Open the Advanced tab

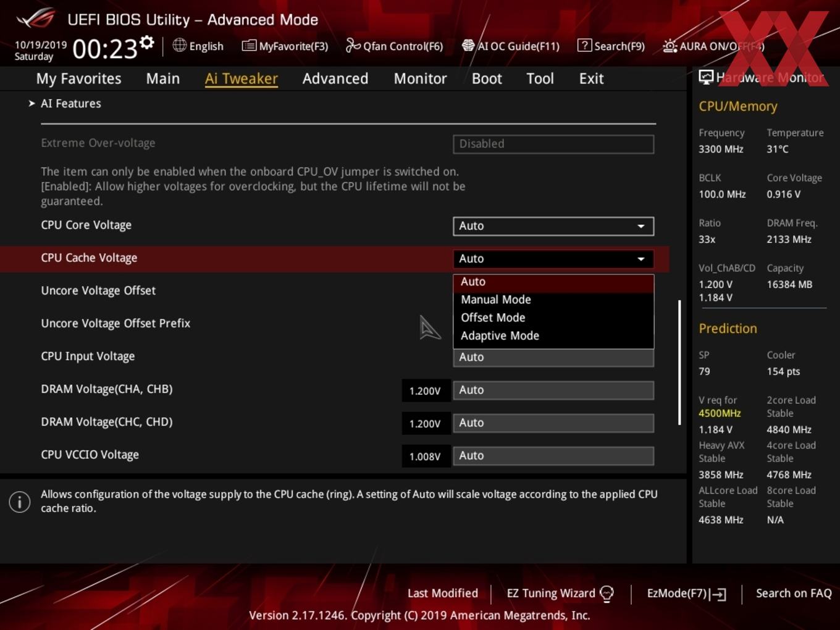click(x=335, y=78)
